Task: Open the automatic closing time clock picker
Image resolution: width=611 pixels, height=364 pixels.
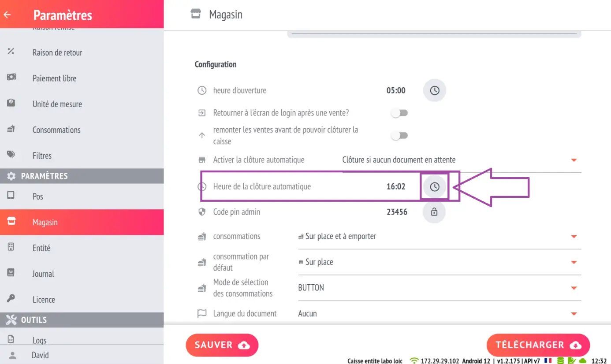Action: [435, 187]
